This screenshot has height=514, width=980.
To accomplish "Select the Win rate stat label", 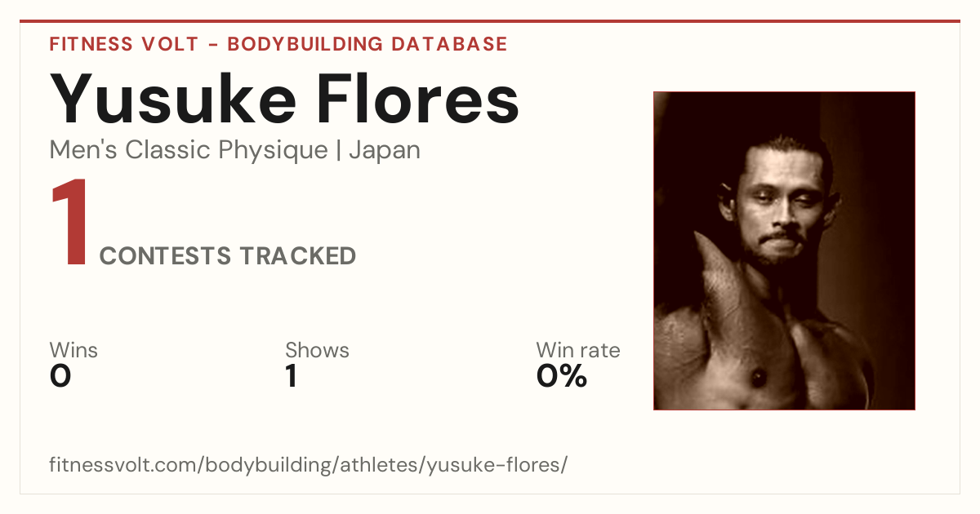I will (x=578, y=350).
